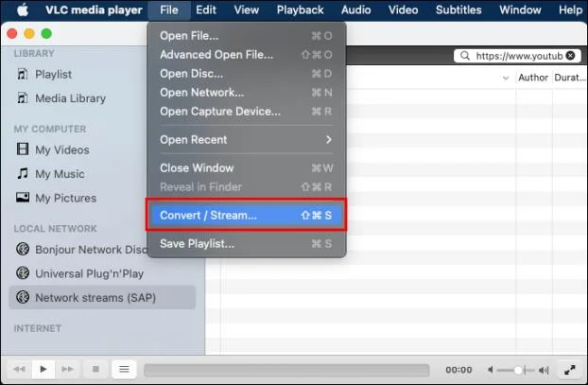Screen dimensions: 588x385
Task: Open the Help menu
Action: pyautogui.click(x=570, y=9)
